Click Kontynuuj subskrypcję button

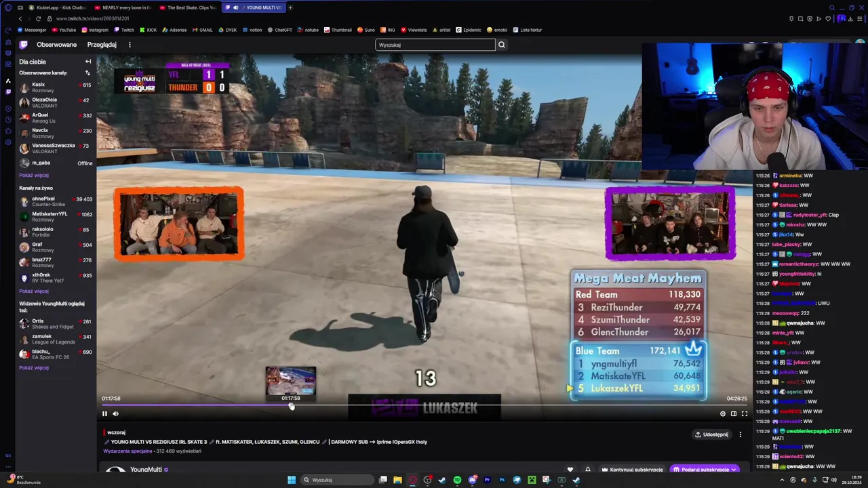click(x=632, y=470)
